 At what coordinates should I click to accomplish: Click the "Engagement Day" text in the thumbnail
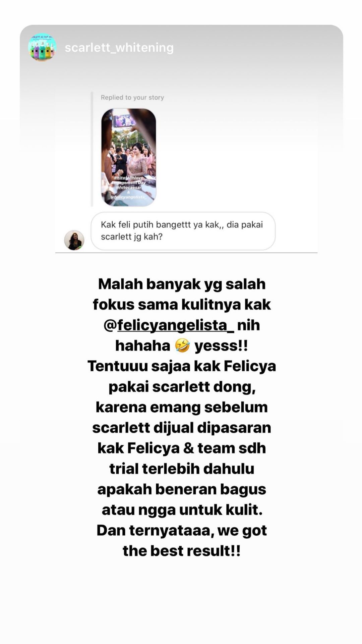pyautogui.click(x=129, y=182)
